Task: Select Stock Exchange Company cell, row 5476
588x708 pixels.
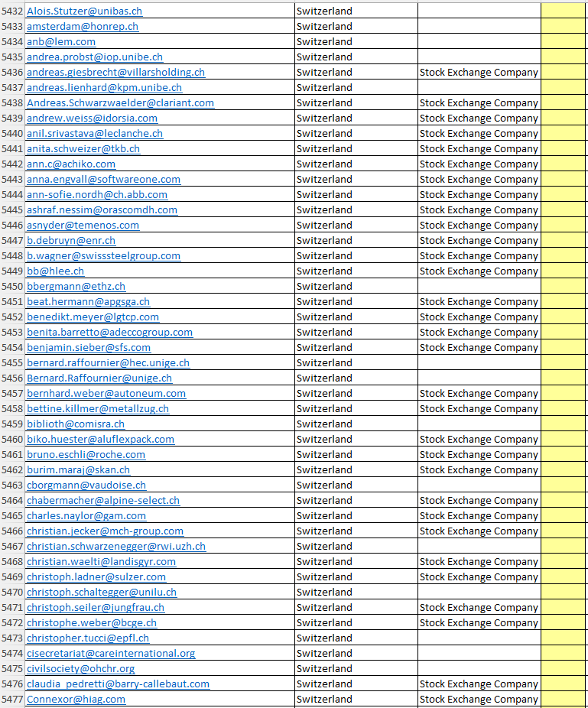Action: (x=479, y=684)
